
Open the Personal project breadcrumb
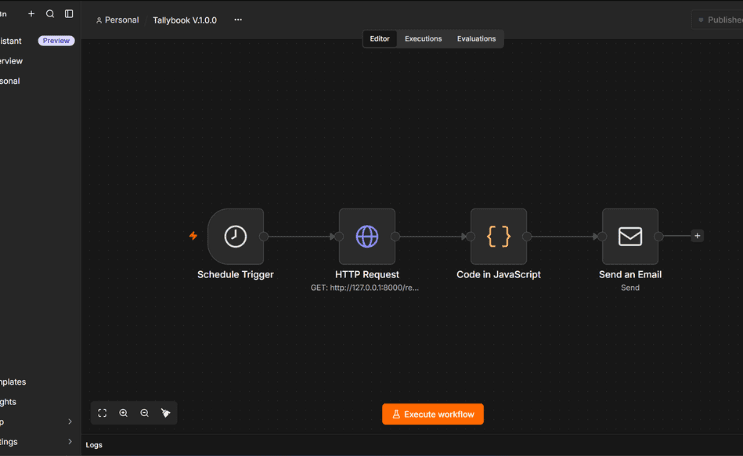118,20
